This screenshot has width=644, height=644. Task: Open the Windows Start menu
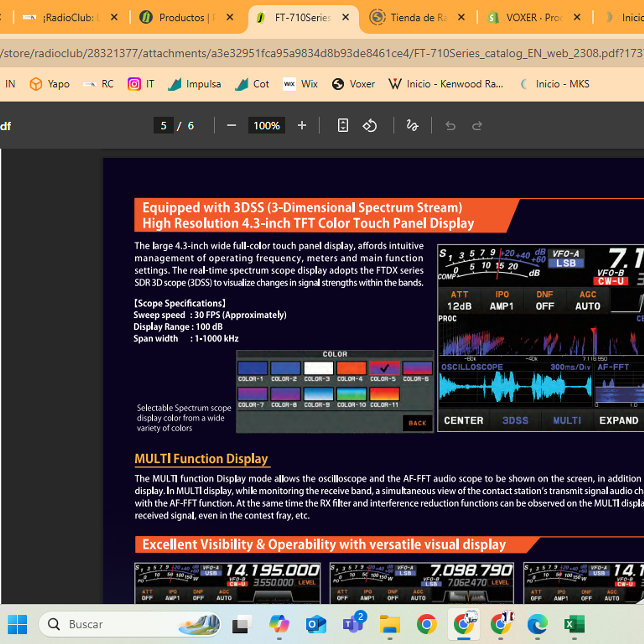coord(17,624)
